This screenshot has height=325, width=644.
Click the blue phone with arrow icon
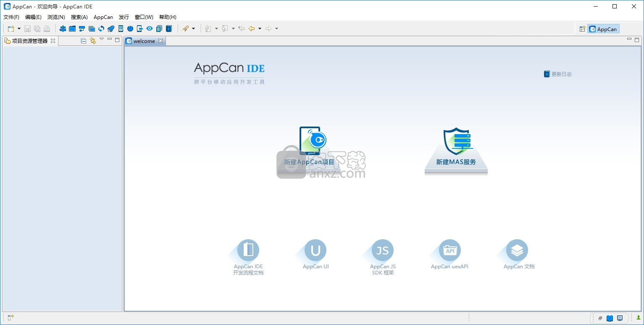click(x=140, y=29)
